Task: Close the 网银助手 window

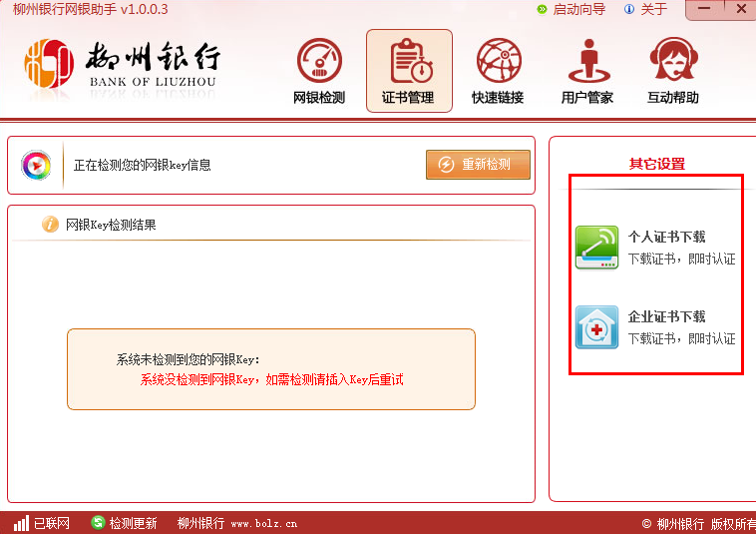Action: click(x=741, y=10)
